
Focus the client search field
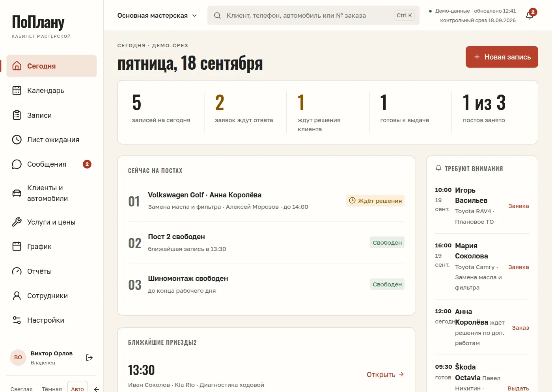coord(313,16)
